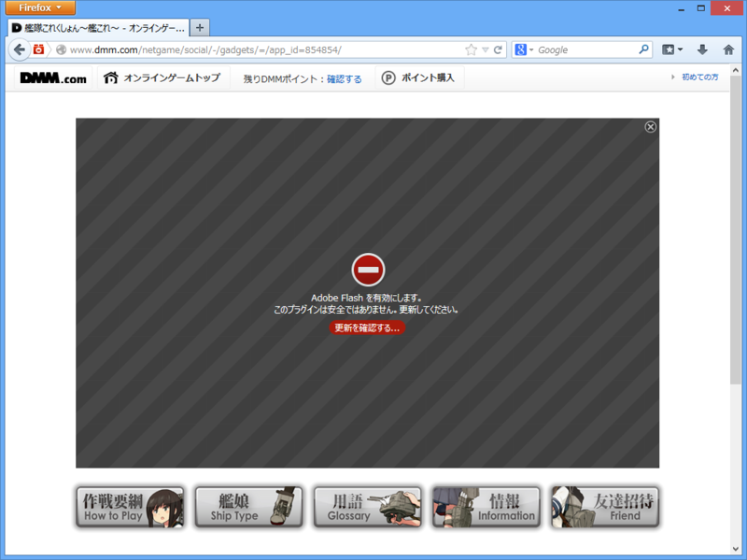Select the 艦隊これくしょん browser tab
747x560 pixels.
point(98,28)
